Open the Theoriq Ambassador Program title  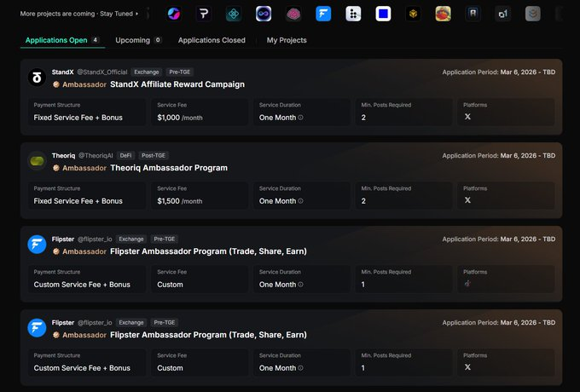click(169, 168)
